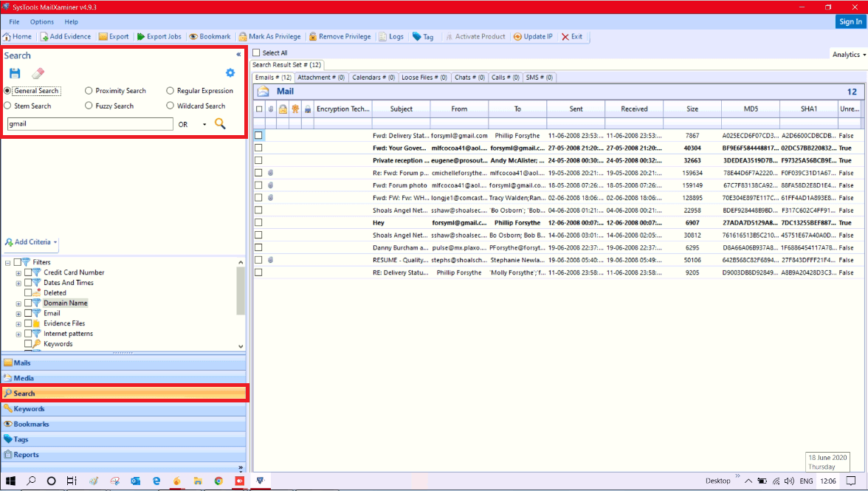Click the Activate Product toolbar item
The width and height of the screenshot is (868, 491).
(x=475, y=36)
